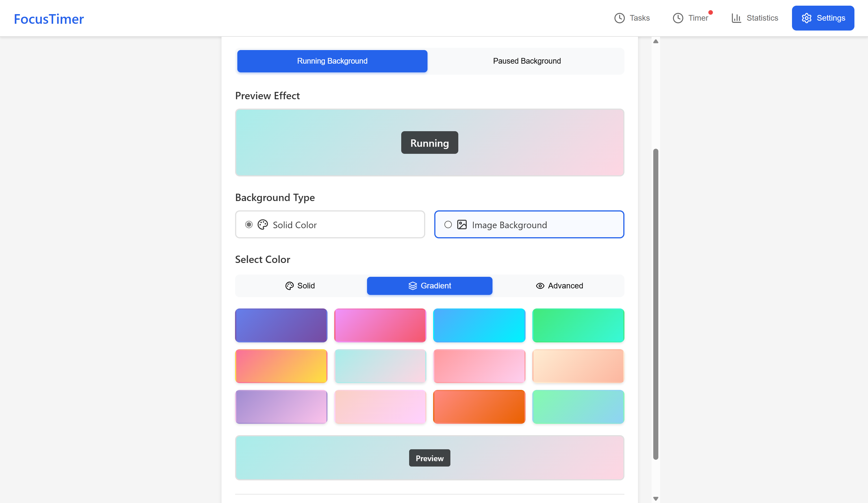Go to the Tasks page

[632, 18]
